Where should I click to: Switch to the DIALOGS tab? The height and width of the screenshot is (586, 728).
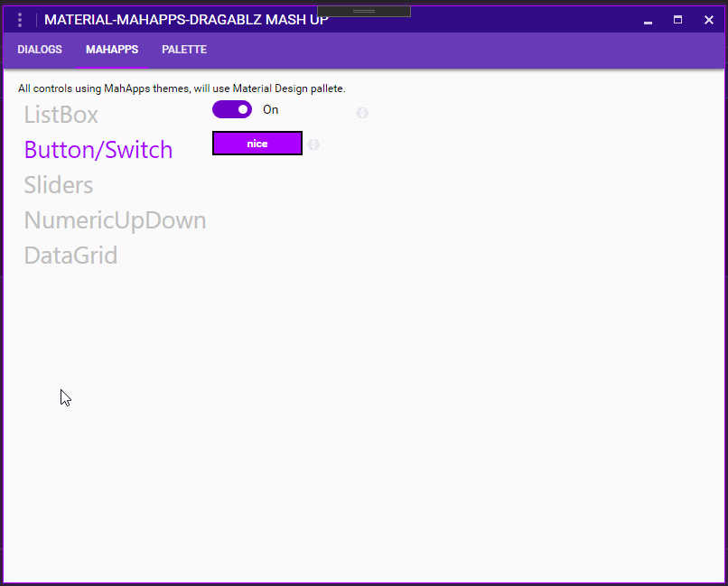click(40, 50)
